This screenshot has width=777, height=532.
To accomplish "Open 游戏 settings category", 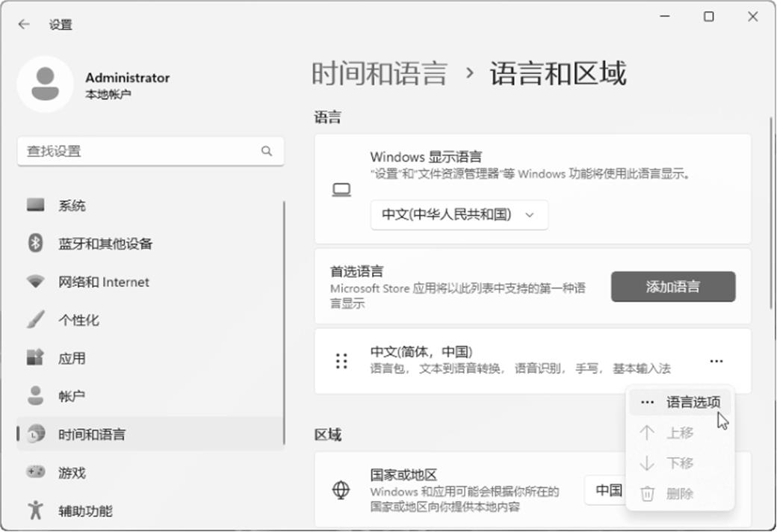I will point(72,473).
